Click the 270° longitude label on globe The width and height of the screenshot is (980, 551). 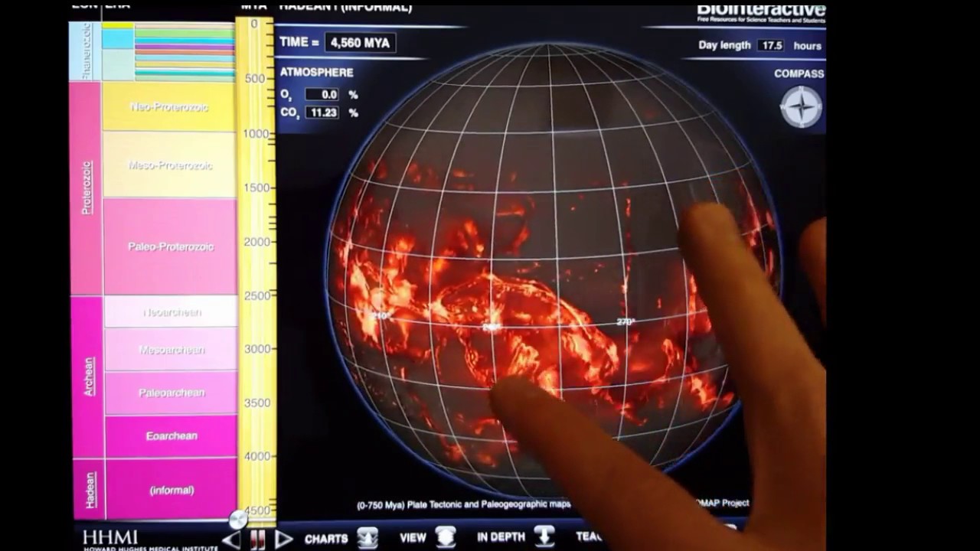626,322
